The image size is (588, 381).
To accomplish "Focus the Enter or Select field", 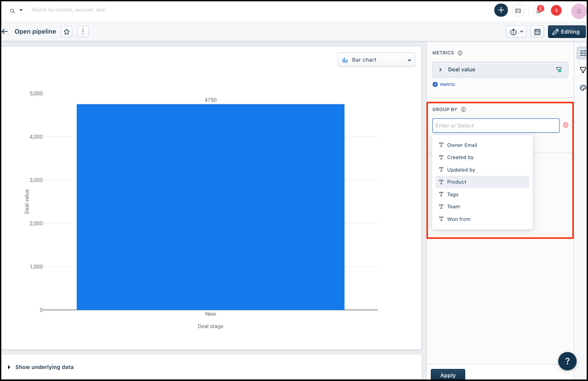I will pyautogui.click(x=495, y=126).
